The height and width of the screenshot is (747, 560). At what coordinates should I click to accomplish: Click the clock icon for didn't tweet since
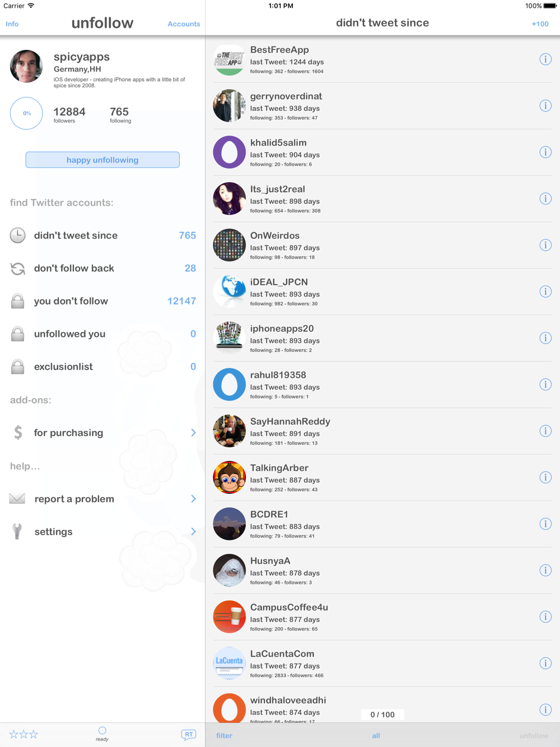[18, 236]
